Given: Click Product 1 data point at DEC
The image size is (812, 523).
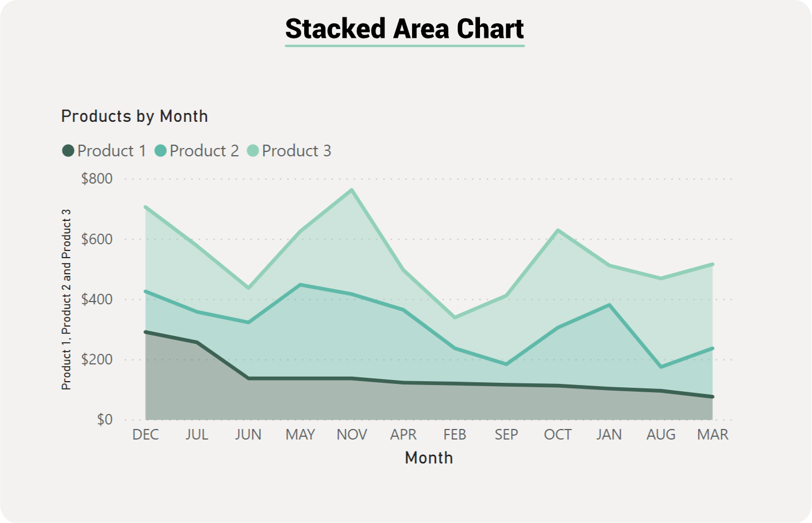Looking at the screenshot, I should coord(146,332).
